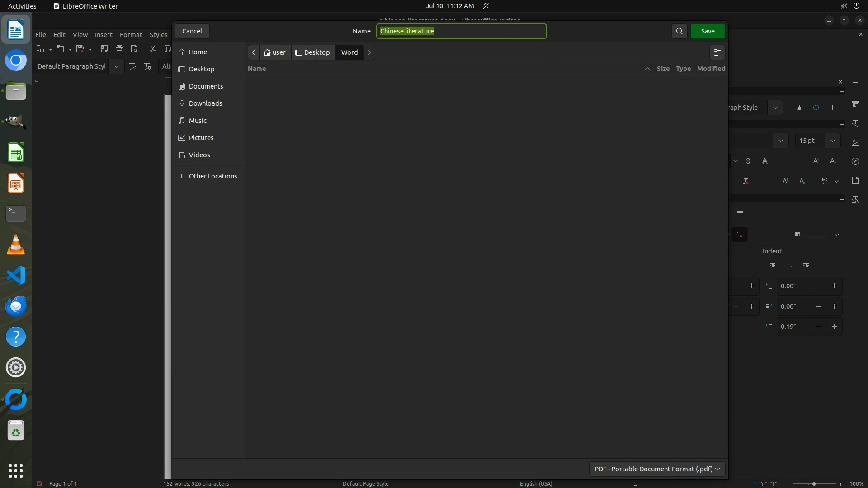Screen dimensions: 868x488
Task: Click the strikethrough icon in sidebar
Action: (748, 161)
